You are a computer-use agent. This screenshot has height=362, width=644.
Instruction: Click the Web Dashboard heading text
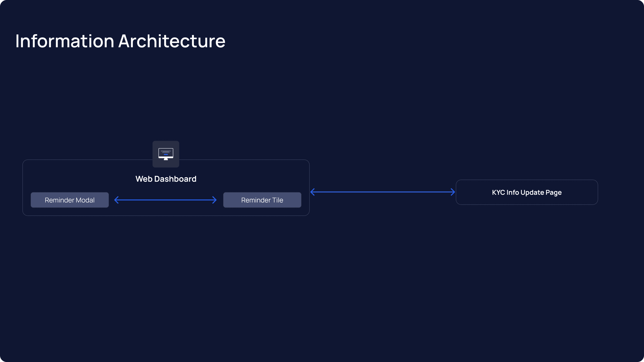click(x=166, y=179)
